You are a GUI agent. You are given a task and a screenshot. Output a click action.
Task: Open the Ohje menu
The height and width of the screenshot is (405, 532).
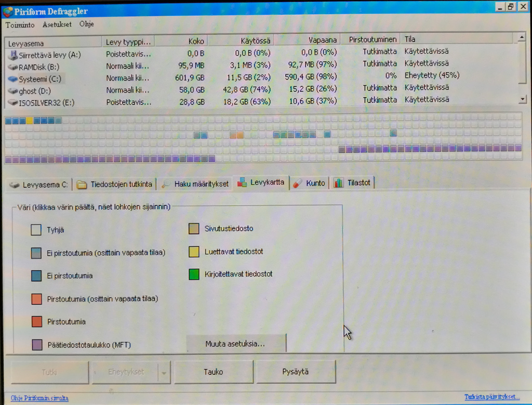pos(87,24)
